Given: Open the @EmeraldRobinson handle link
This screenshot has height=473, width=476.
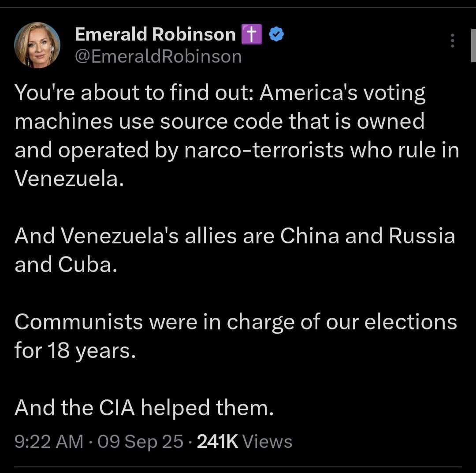Looking at the screenshot, I should tap(158, 56).
